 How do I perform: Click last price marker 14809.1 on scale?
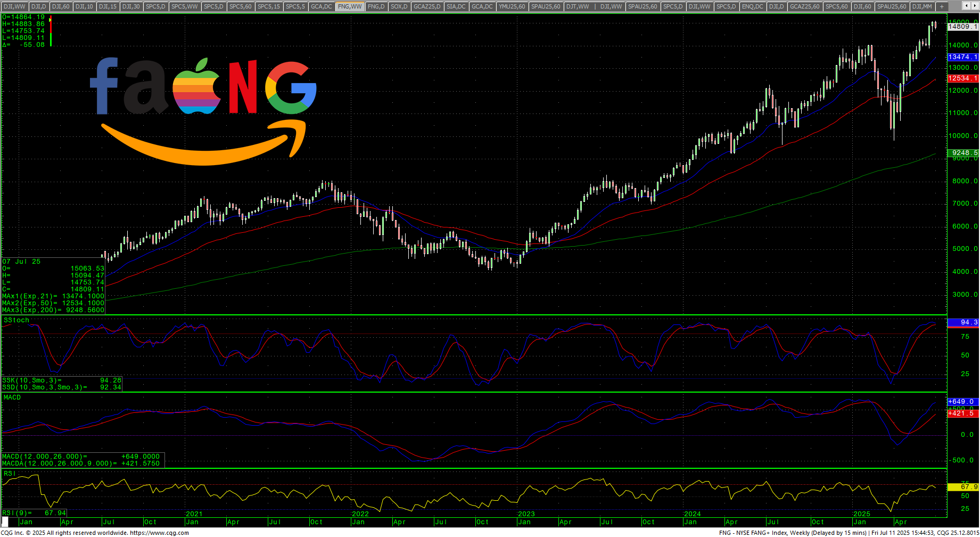point(963,27)
